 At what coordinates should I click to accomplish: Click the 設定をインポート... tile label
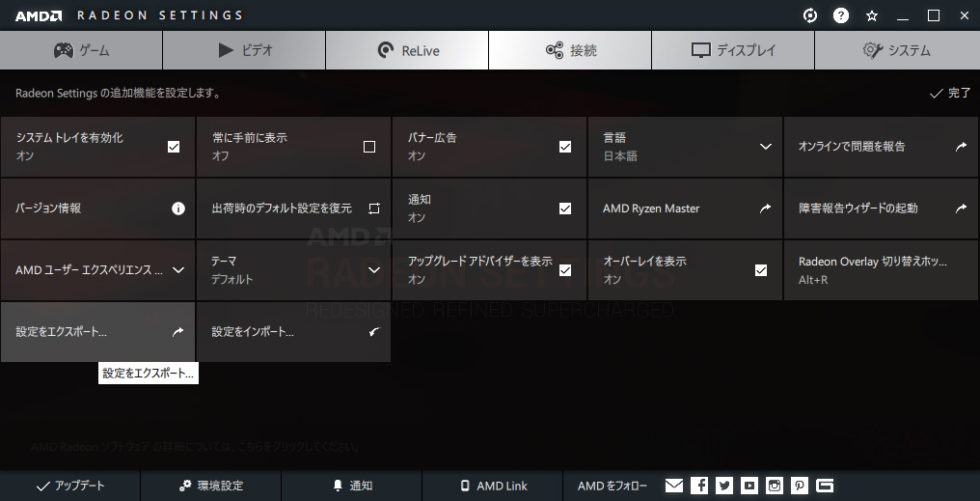[253, 332]
